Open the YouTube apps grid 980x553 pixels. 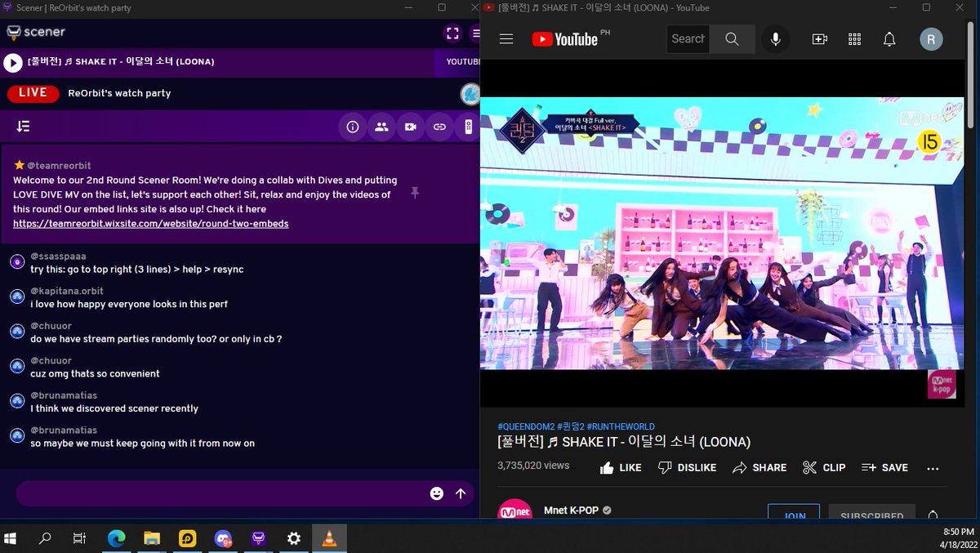point(854,39)
